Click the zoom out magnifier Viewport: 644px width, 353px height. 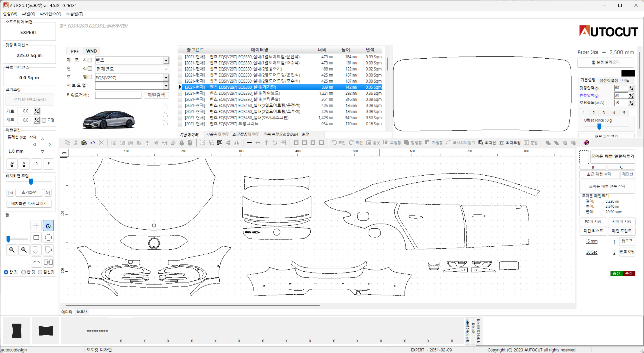(x=12, y=250)
